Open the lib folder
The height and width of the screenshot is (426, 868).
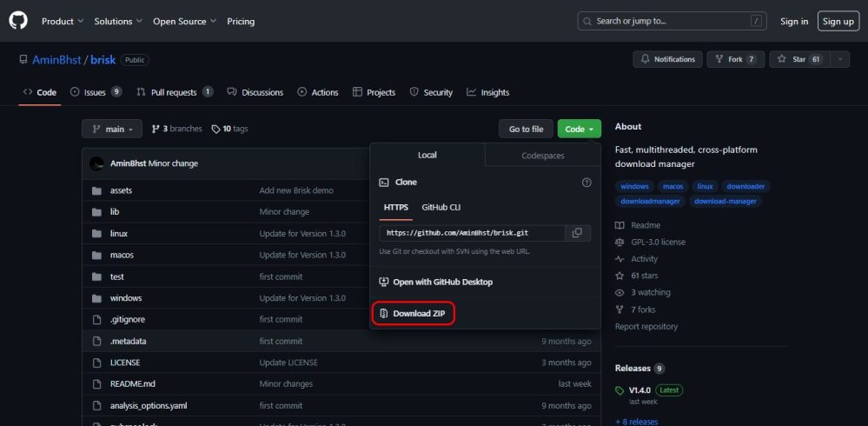[x=115, y=211]
